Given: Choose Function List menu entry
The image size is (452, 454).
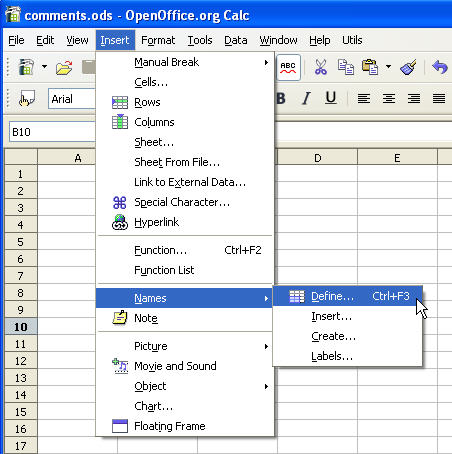Looking at the screenshot, I should point(185,270).
